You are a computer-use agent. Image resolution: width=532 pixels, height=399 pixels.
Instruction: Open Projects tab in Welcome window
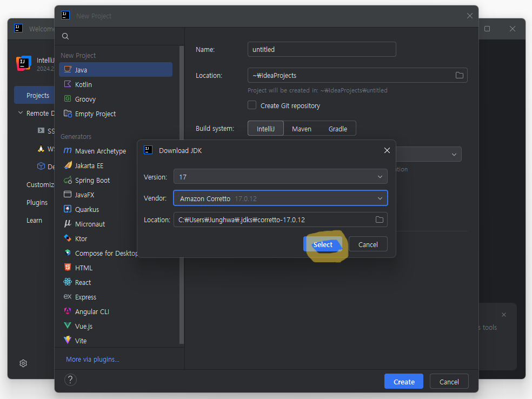(x=34, y=95)
